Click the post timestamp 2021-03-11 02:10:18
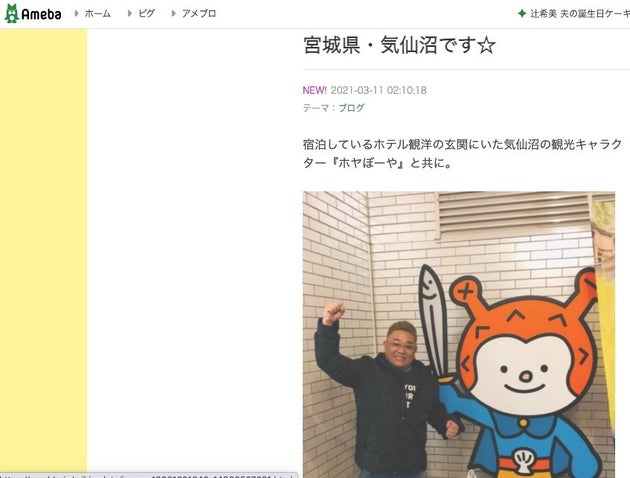The width and height of the screenshot is (630, 478). (378, 90)
